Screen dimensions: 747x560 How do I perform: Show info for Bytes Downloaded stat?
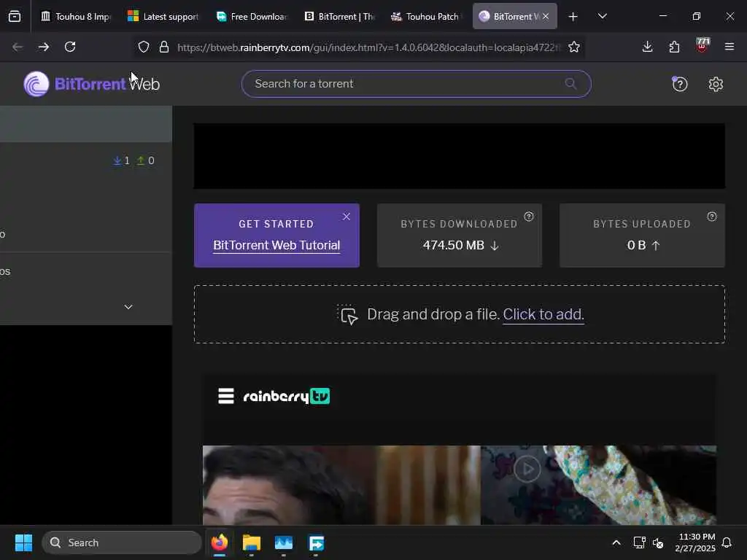click(x=529, y=217)
